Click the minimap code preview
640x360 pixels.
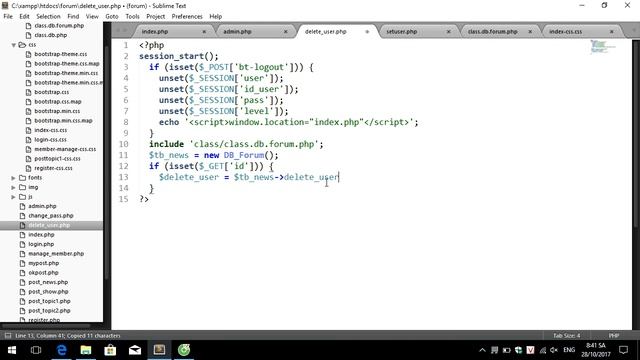coord(602,47)
